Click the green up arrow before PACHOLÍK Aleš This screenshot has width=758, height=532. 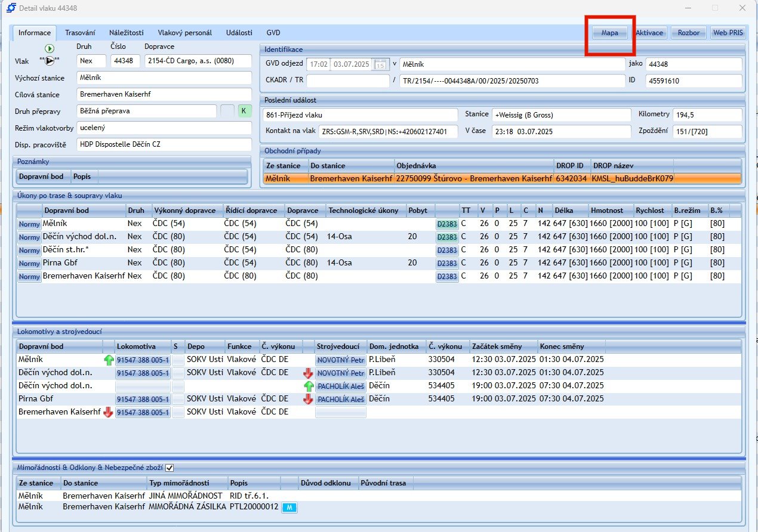pos(309,386)
